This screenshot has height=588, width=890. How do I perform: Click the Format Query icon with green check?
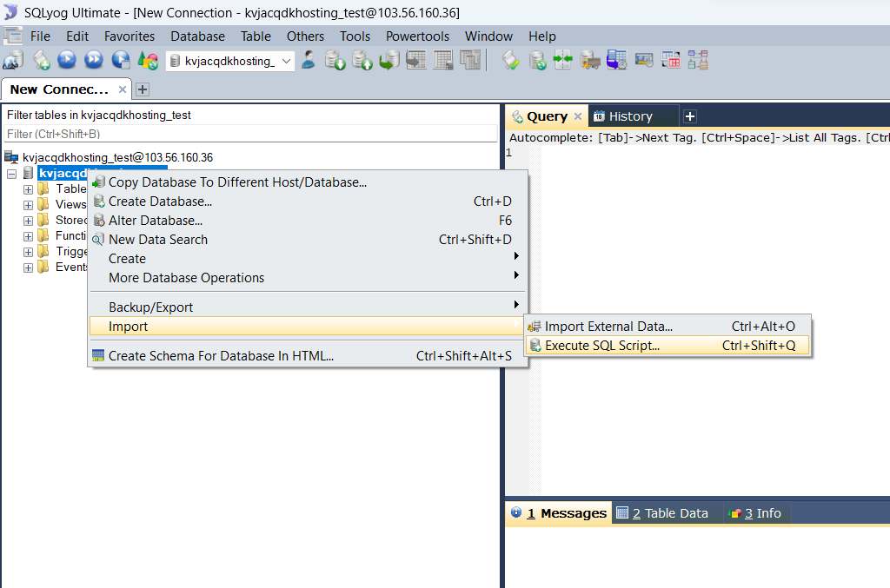coord(510,60)
